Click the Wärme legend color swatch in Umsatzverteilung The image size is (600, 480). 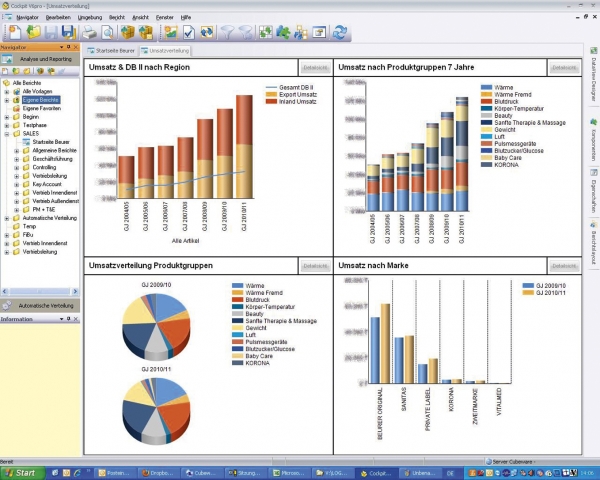tap(237, 285)
